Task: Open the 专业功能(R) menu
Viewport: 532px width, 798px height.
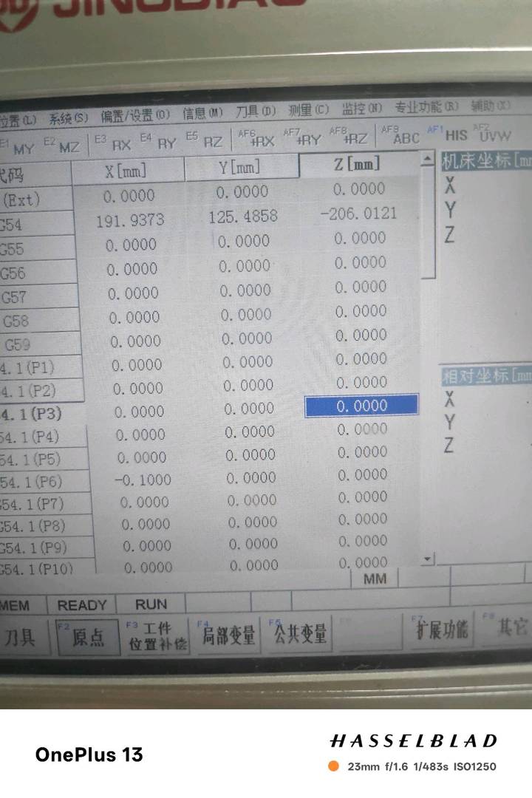Action: click(x=426, y=106)
